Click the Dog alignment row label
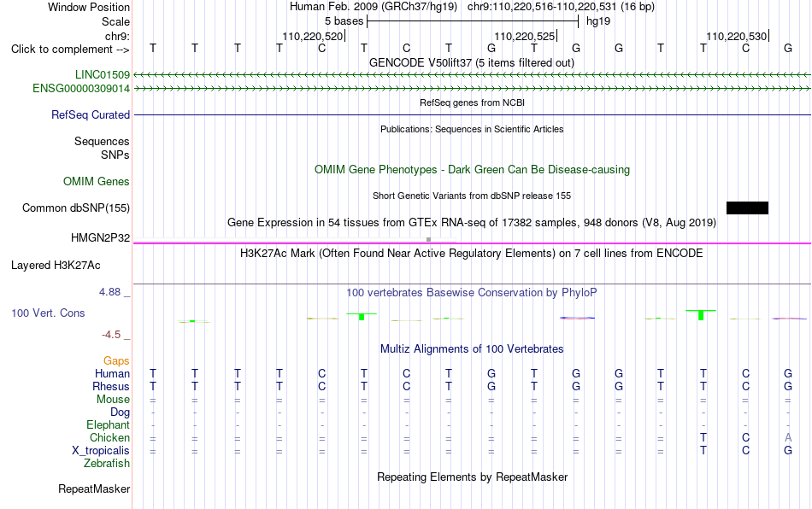 point(120,412)
